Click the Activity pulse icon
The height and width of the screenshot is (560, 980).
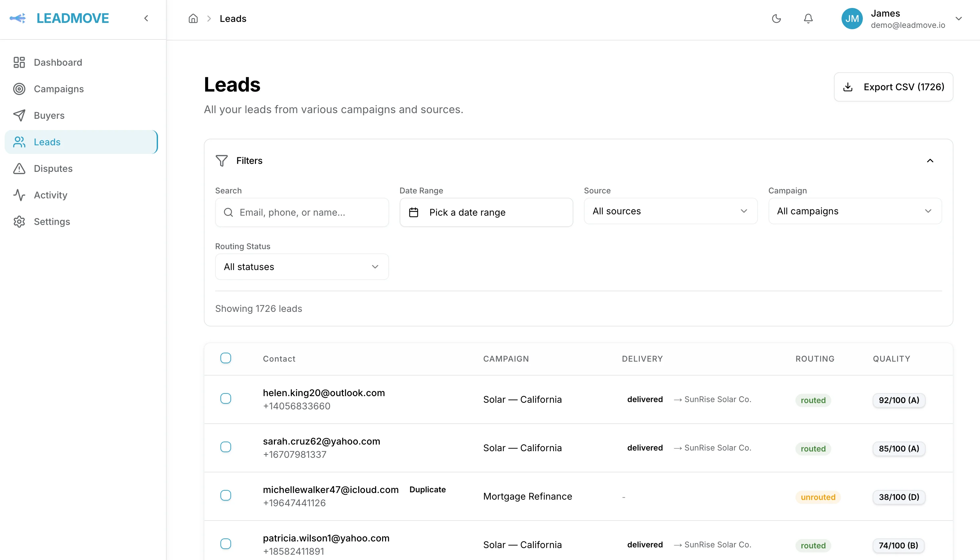click(19, 195)
